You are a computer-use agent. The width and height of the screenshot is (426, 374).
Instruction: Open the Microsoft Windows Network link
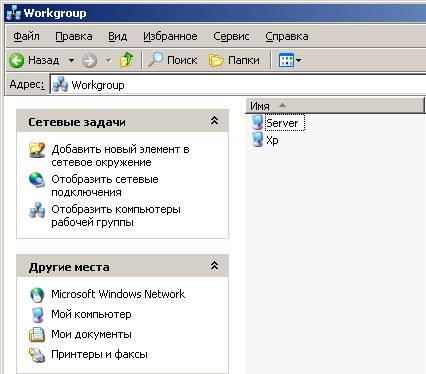pyautogui.click(x=118, y=294)
